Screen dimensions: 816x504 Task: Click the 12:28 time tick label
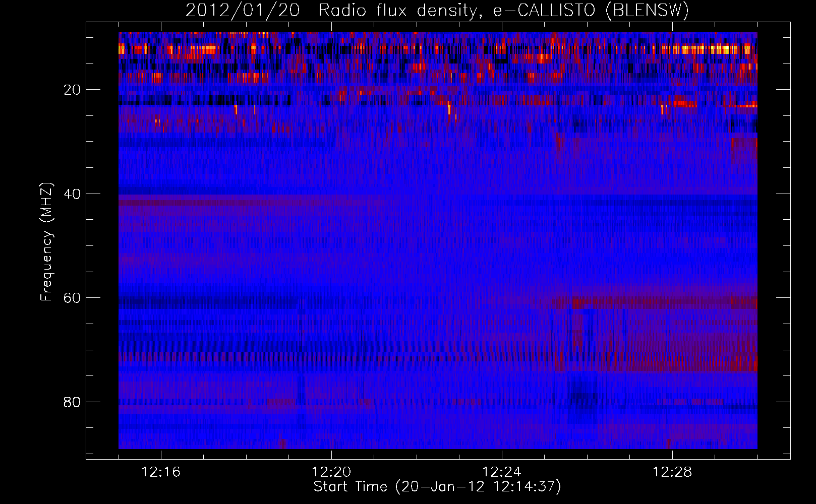click(x=672, y=472)
